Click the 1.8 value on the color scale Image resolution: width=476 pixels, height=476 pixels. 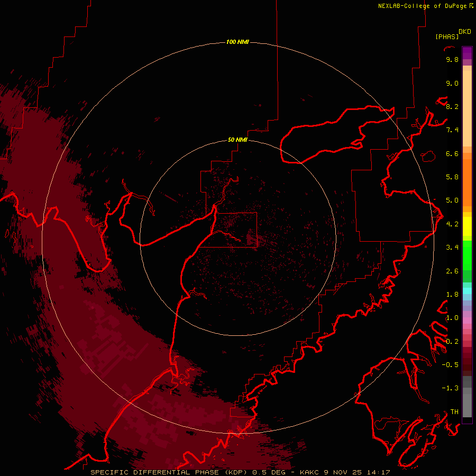[x=452, y=295]
